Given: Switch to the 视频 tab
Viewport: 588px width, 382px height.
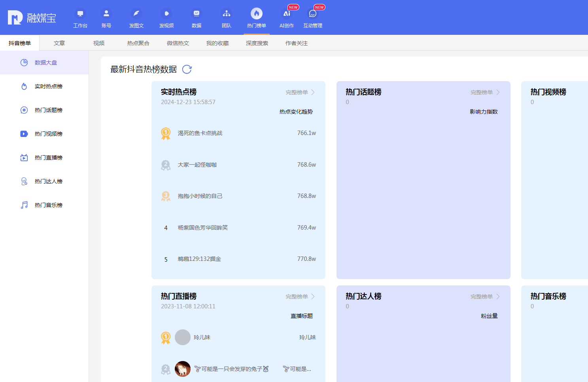Looking at the screenshot, I should 99,43.
